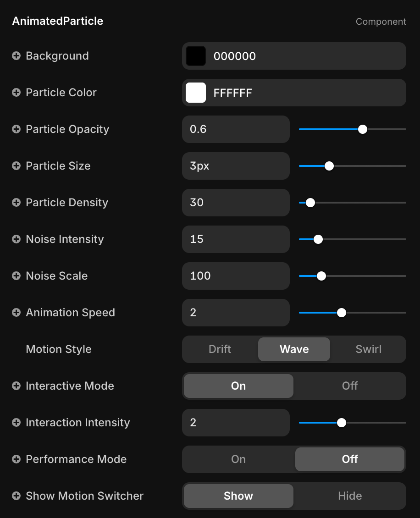Click the plus icon beside Background
This screenshot has height=518, width=420.
point(16,56)
